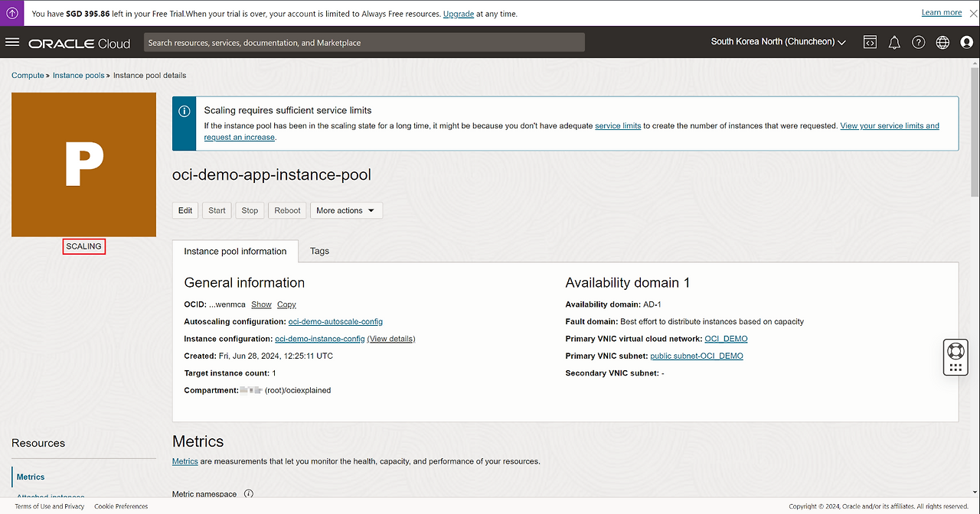This screenshot has height=514, width=980.
Task: Go to Instance pools breadcrumb
Action: (x=78, y=76)
